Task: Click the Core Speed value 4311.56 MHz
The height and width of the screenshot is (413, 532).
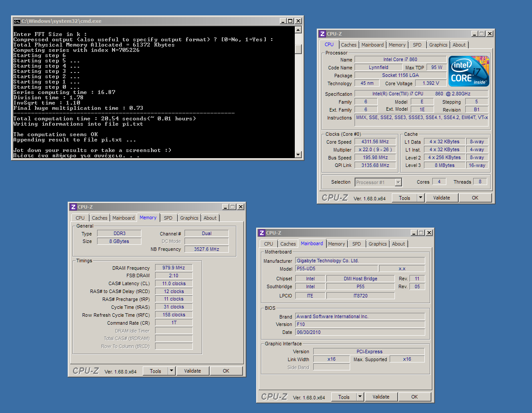Action: point(375,142)
